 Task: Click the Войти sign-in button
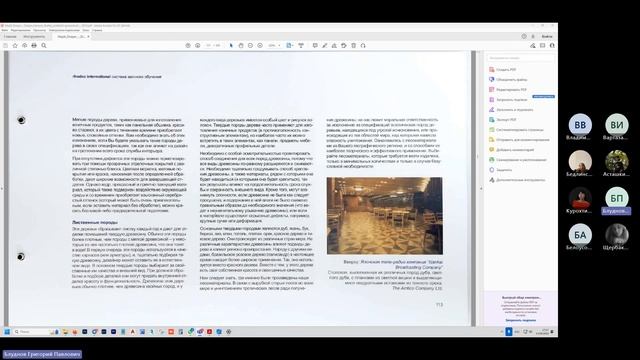coord(547,36)
